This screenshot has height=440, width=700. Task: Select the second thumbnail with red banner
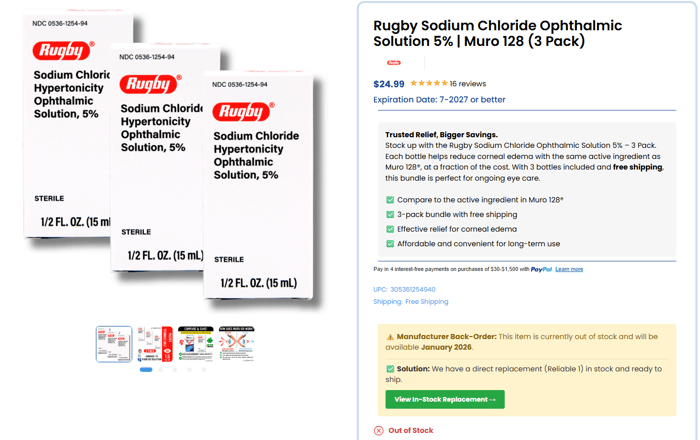155,344
